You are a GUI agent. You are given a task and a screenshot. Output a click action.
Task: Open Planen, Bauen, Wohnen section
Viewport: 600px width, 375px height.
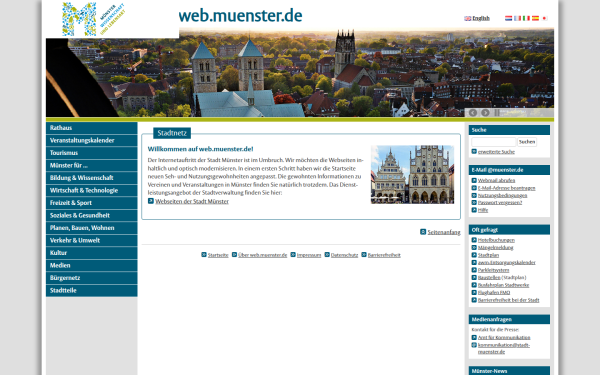point(91,228)
